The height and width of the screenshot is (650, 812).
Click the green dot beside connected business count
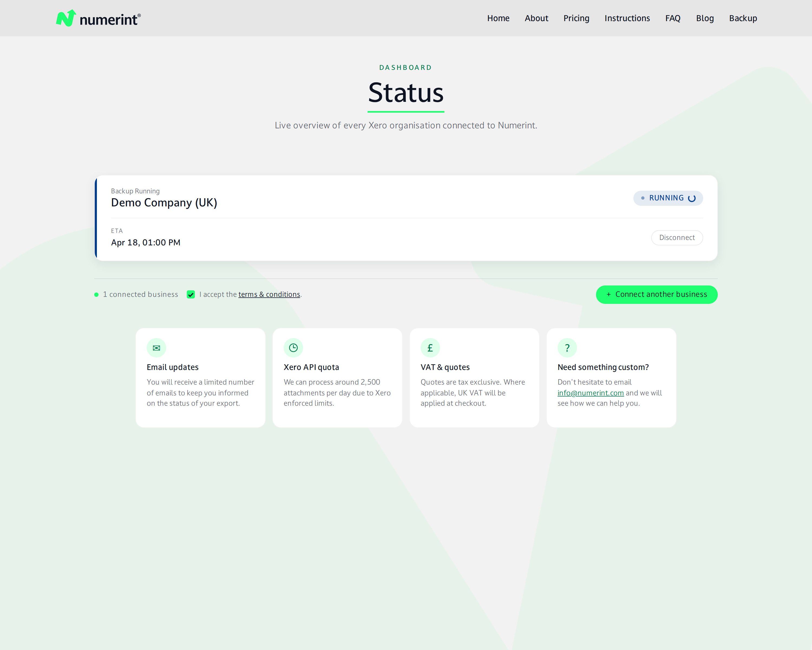pyautogui.click(x=96, y=295)
